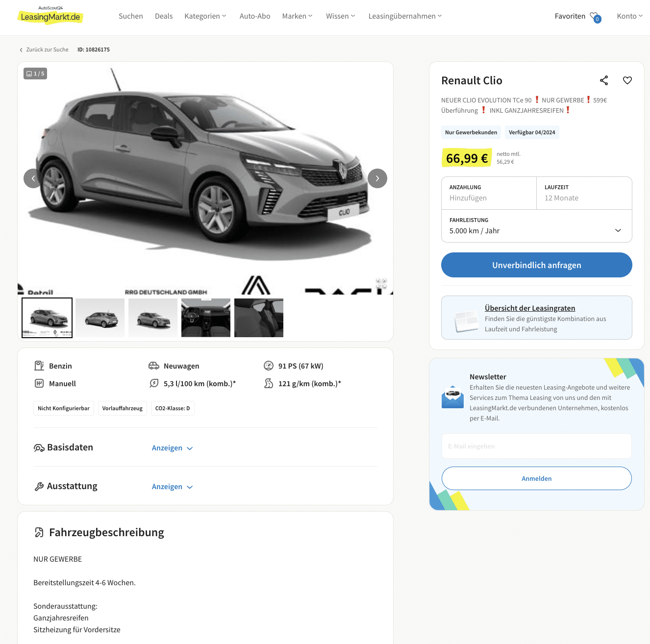Select the first front-view Clio thumbnail

[x=47, y=318]
